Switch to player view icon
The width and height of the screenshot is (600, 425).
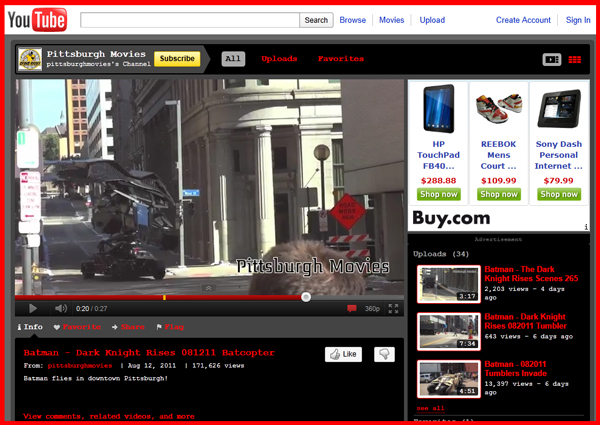552,59
